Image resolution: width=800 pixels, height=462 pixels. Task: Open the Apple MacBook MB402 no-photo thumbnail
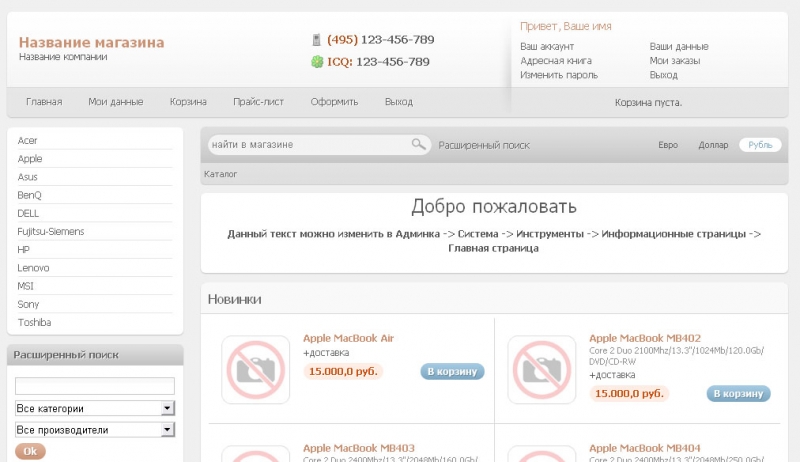pyautogui.click(x=542, y=370)
